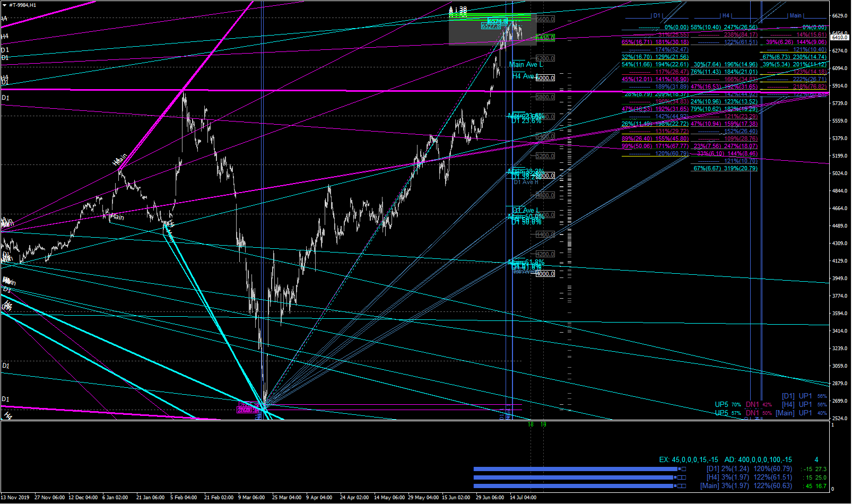Click the UP5 70% signal label
This screenshot has height=504, width=852.
coord(729,405)
